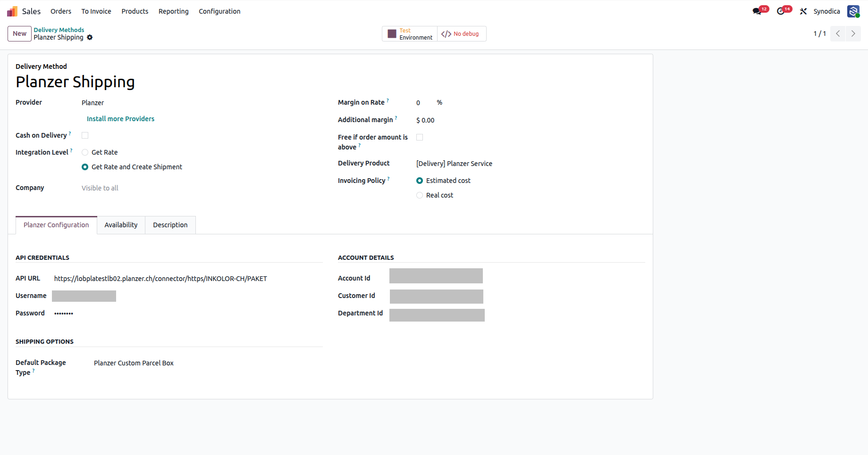The width and height of the screenshot is (868, 455).
Task: Select the Get Rate radio option
Action: (85, 152)
